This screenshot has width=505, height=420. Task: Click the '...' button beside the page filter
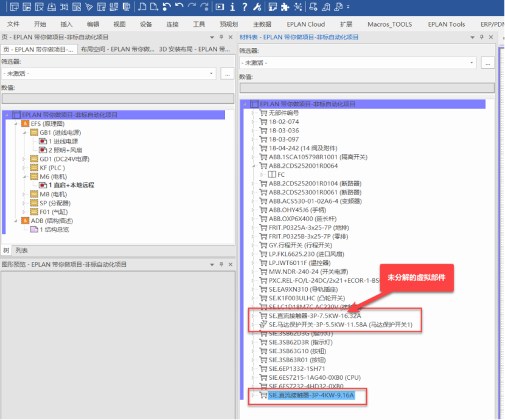pyautogui.click(x=228, y=74)
